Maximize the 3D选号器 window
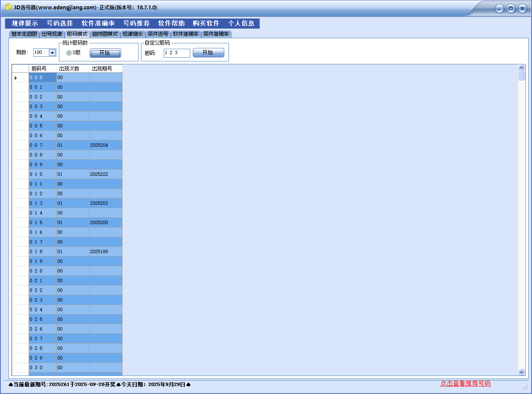Viewport: 532px width, 394px height. [511, 8]
